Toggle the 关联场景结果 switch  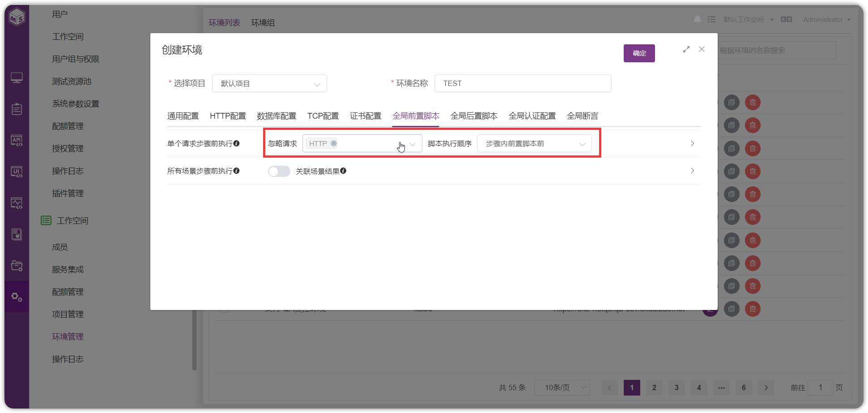click(x=279, y=171)
